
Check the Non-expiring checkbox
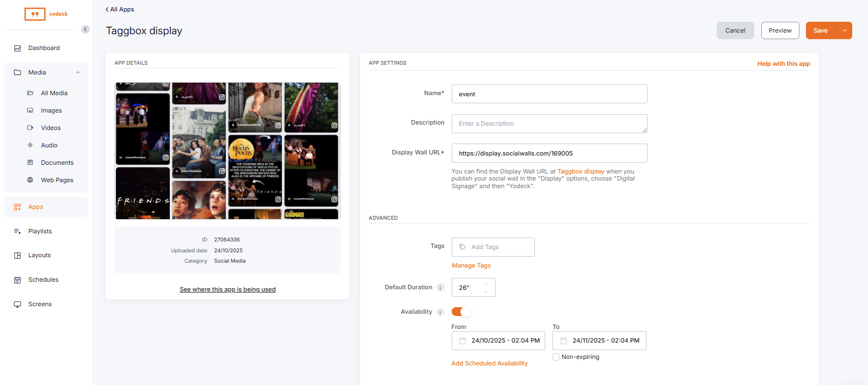coord(556,357)
